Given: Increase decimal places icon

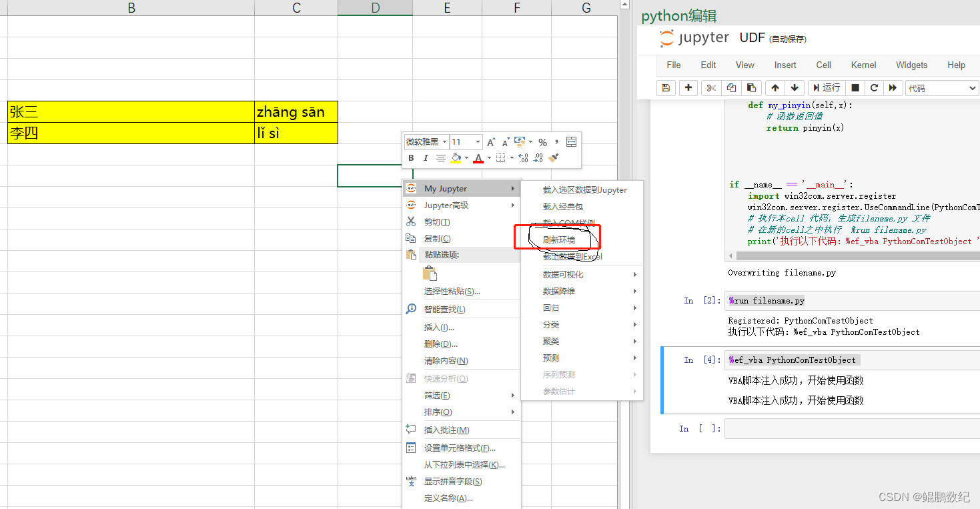Looking at the screenshot, I should 523,157.
